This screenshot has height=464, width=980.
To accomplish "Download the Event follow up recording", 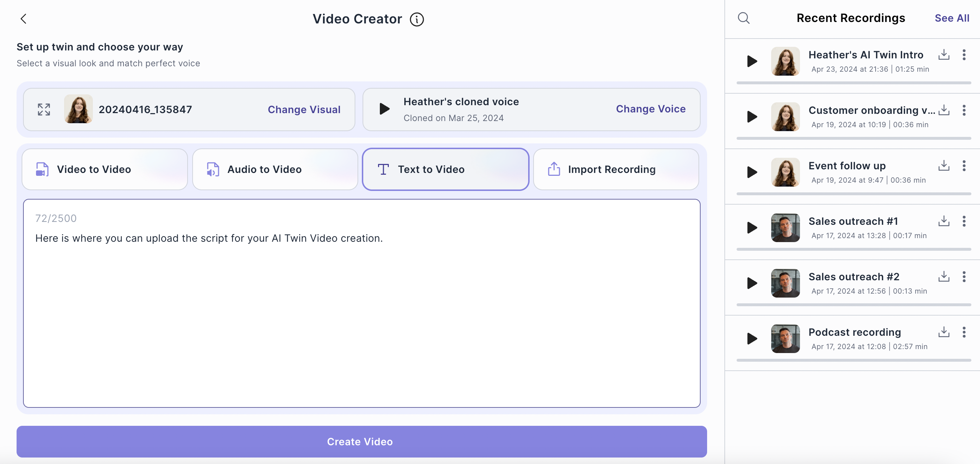I will tap(944, 166).
